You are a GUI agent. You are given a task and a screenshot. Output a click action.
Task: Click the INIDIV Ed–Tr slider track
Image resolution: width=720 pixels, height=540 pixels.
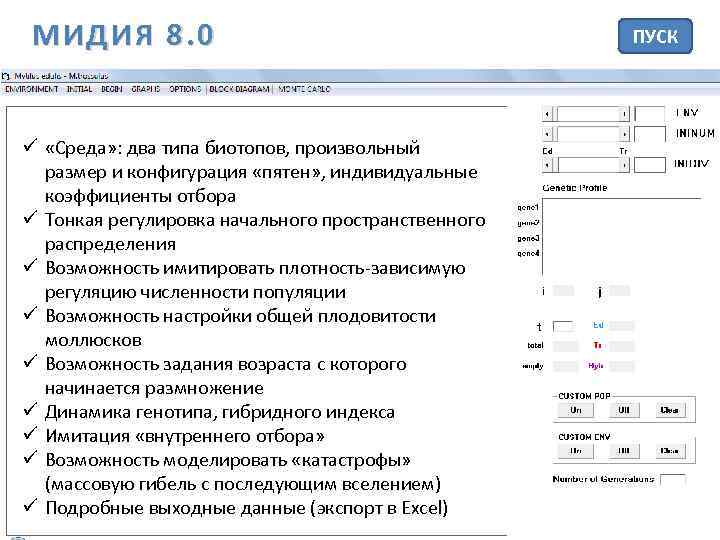tap(588, 165)
